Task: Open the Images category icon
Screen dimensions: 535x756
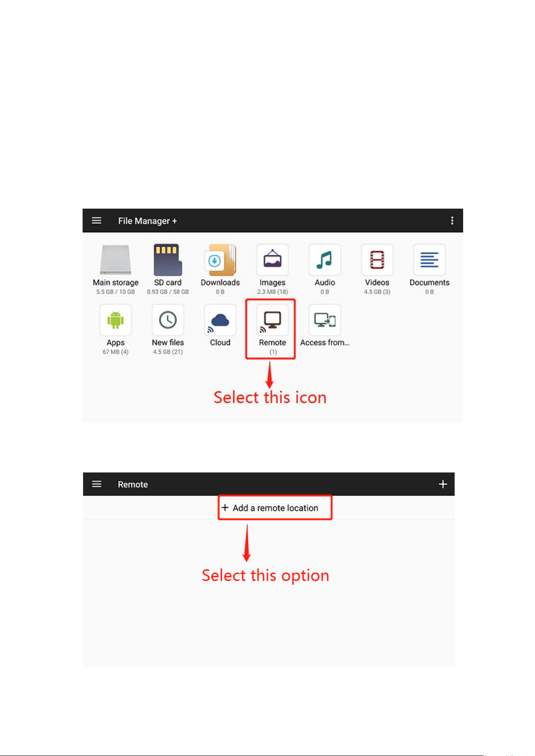Action: tap(272, 260)
